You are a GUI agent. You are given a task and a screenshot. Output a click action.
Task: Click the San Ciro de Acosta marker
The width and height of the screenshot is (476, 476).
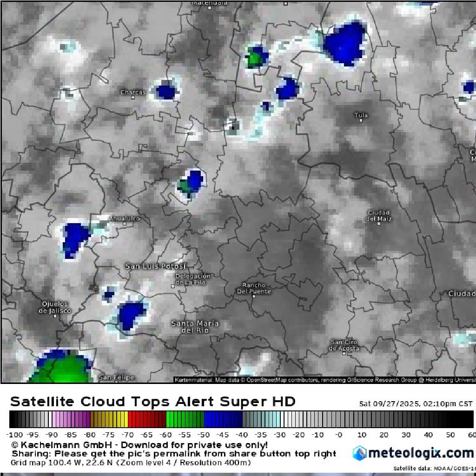pyautogui.click(x=344, y=353)
